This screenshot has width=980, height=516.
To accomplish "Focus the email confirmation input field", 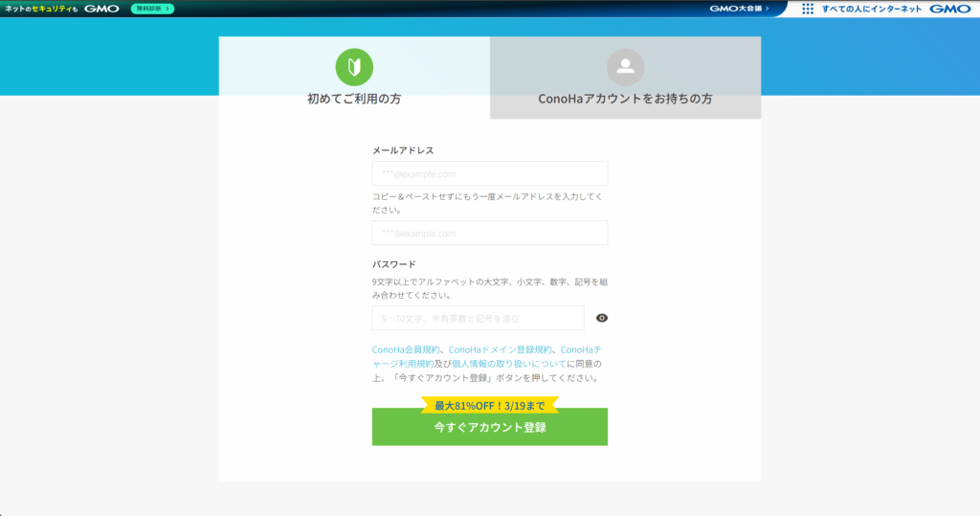I will pos(489,233).
